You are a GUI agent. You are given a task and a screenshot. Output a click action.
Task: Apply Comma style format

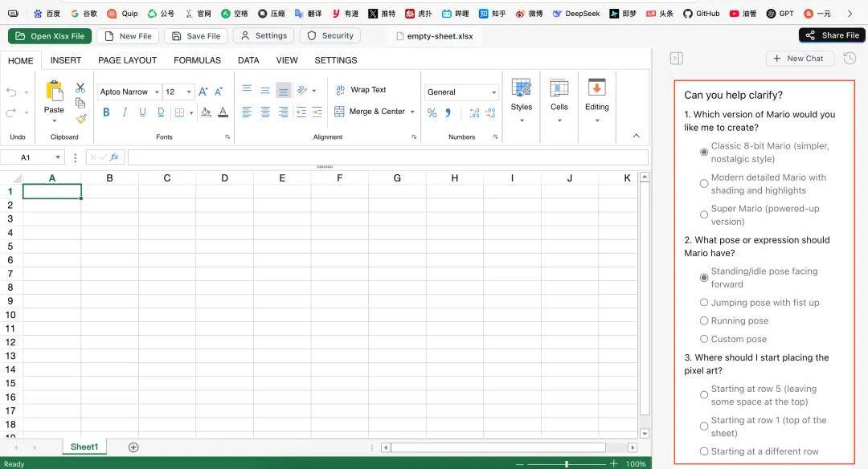(448, 112)
